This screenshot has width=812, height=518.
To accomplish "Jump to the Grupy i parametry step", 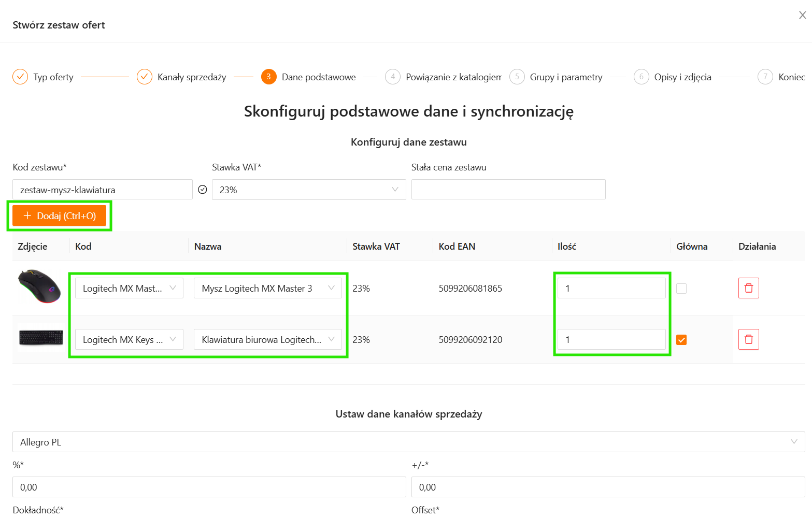I will [x=565, y=77].
